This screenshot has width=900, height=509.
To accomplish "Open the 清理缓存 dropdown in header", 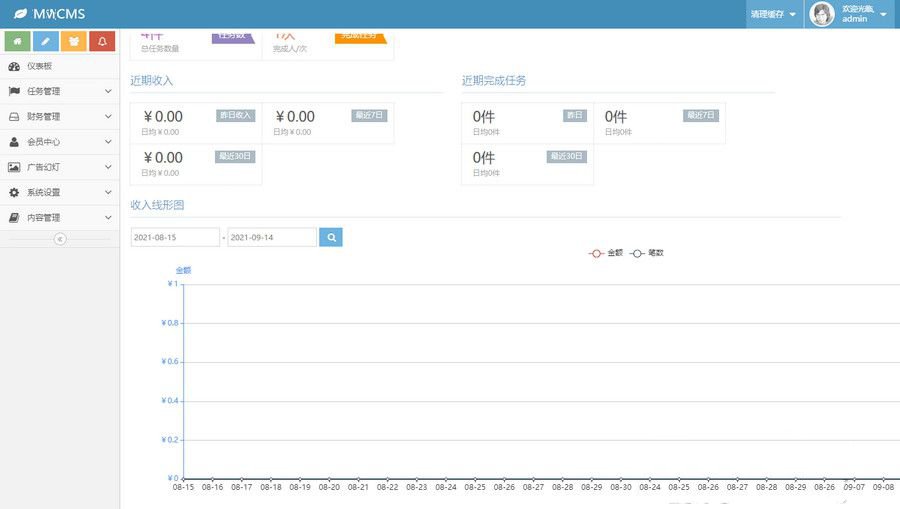I will click(x=773, y=14).
